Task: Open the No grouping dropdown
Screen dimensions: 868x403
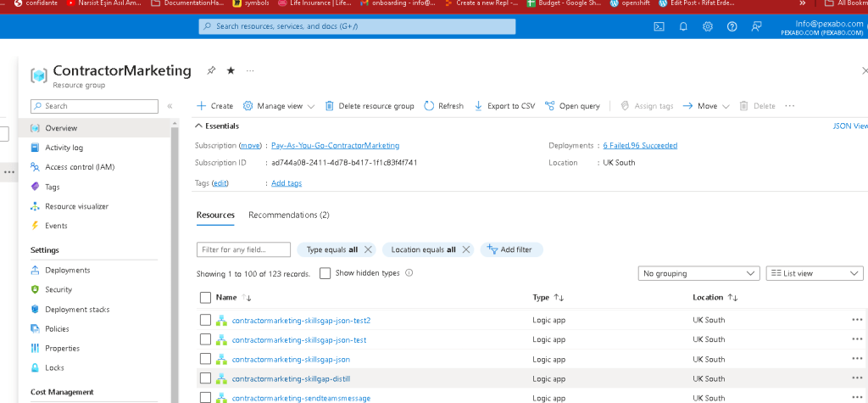Action: tap(698, 273)
